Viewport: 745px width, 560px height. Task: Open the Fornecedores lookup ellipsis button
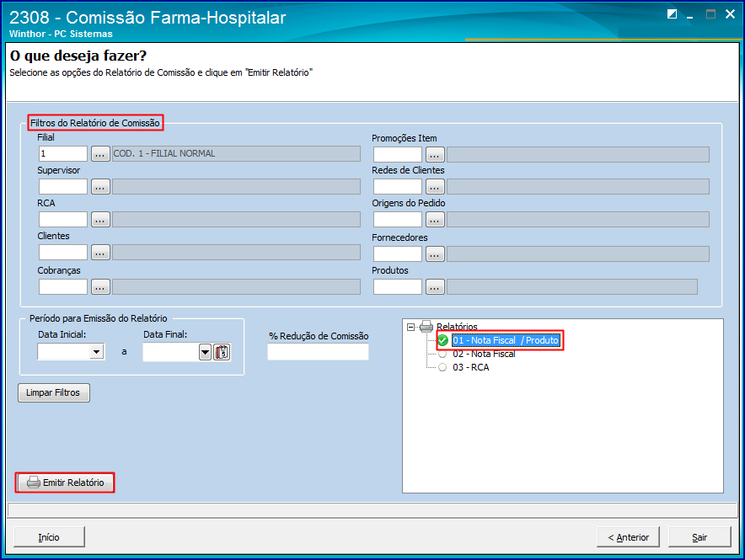(435, 254)
